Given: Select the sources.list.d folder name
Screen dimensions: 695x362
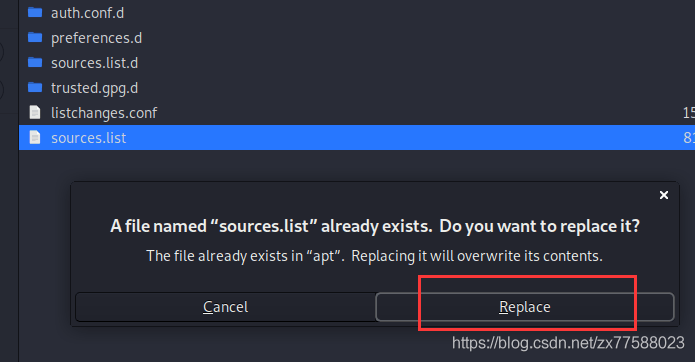Looking at the screenshot, I should 94,63.
